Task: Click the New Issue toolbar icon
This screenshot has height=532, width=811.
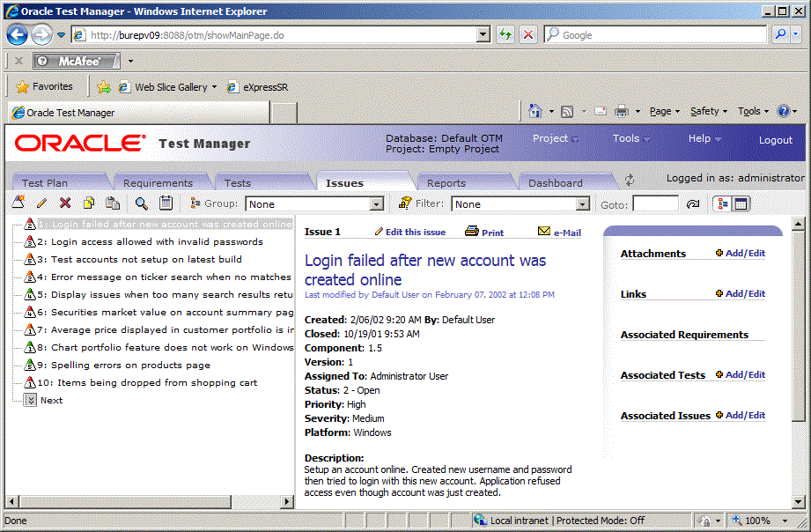Action: pos(18,203)
